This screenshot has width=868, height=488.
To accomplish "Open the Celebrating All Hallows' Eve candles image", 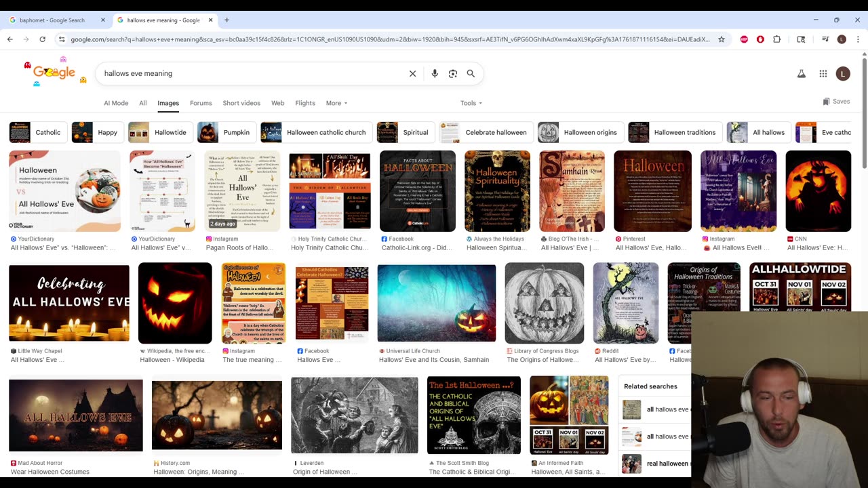I will 69,303.
